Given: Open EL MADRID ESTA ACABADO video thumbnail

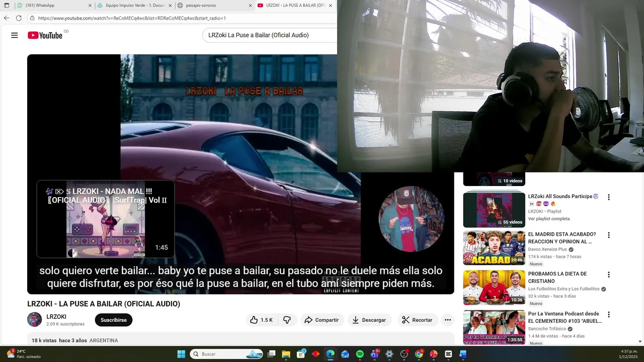Looking at the screenshot, I should click(494, 248).
